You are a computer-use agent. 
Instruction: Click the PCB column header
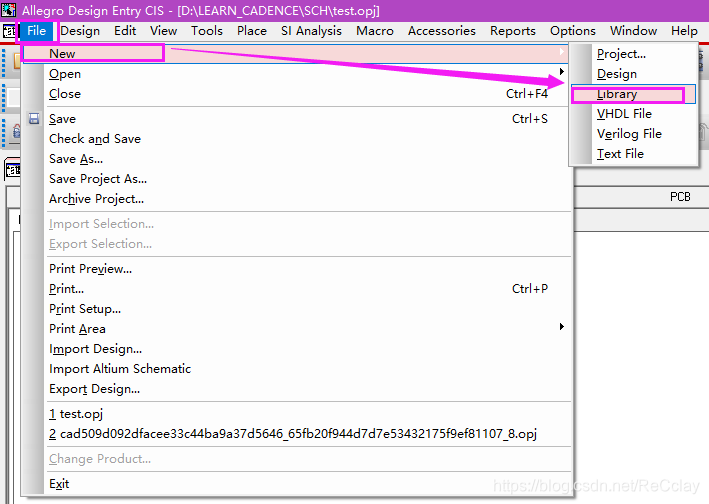click(680, 197)
